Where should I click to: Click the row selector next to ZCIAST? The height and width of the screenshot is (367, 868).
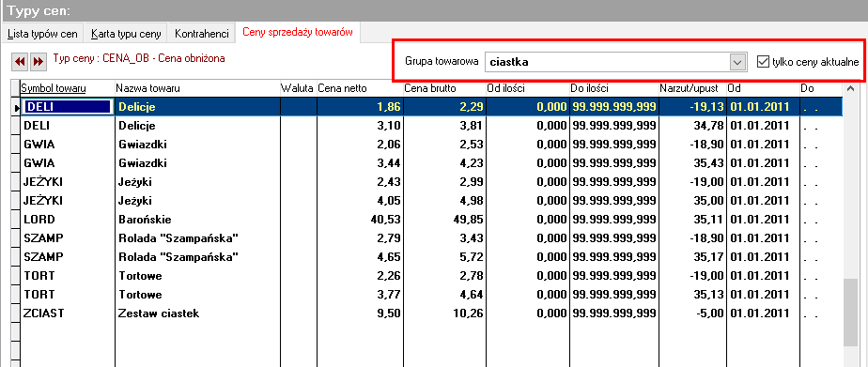[x=16, y=313]
